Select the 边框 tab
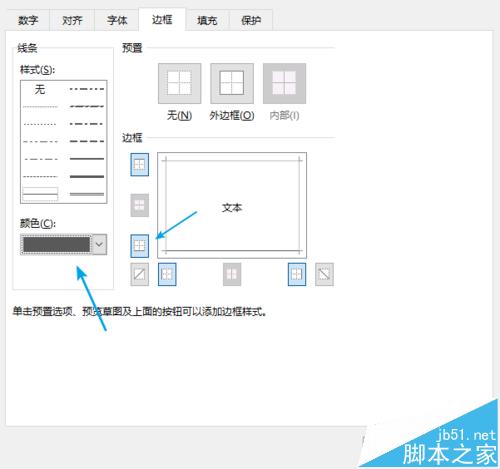 click(x=162, y=20)
